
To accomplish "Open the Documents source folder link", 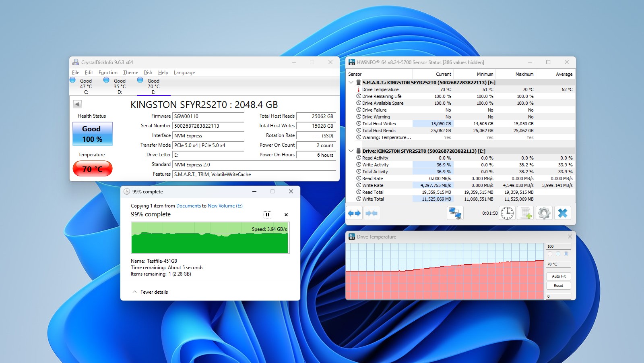I will coord(188,206).
